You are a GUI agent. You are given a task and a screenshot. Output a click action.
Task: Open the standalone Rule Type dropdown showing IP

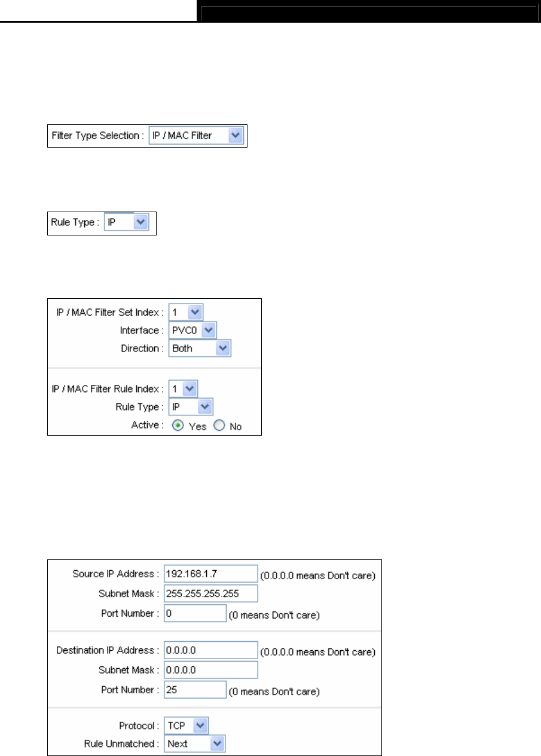click(126, 223)
